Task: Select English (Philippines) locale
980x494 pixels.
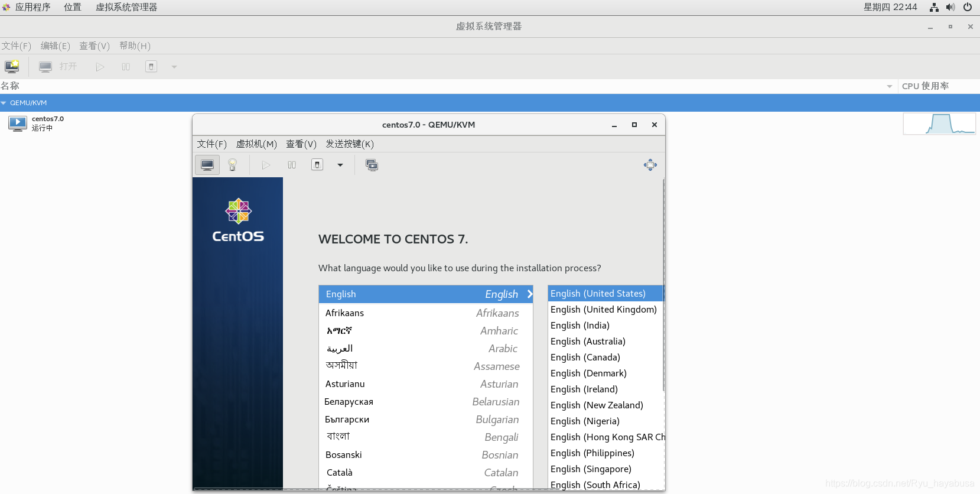Action: [x=605, y=453]
